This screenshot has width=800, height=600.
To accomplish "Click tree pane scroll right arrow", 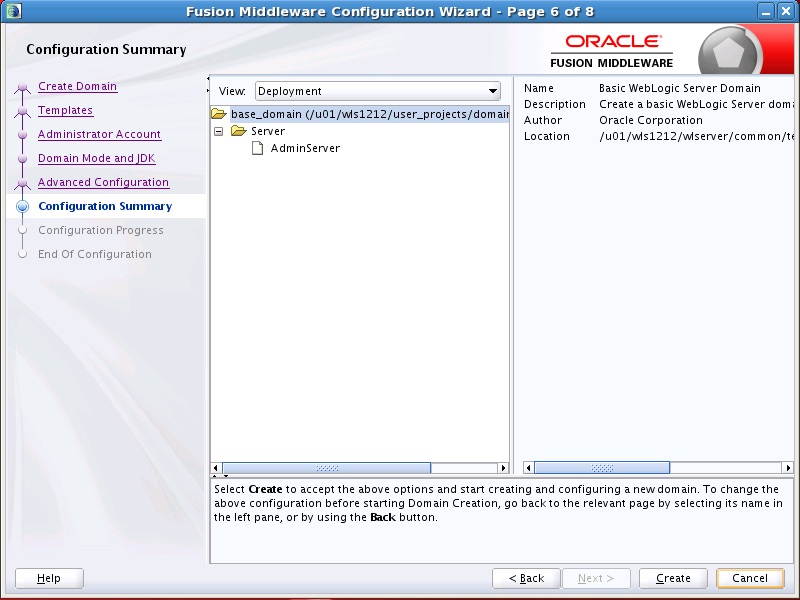I will click(504, 468).
